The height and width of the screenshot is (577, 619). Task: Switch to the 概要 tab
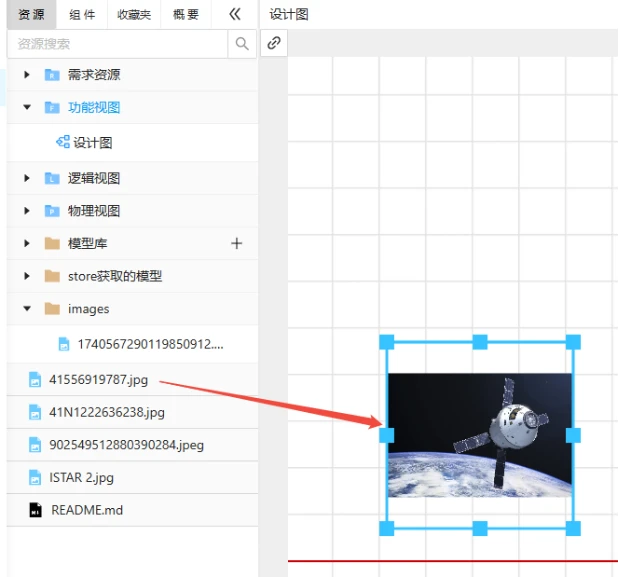tap(186, 15)
